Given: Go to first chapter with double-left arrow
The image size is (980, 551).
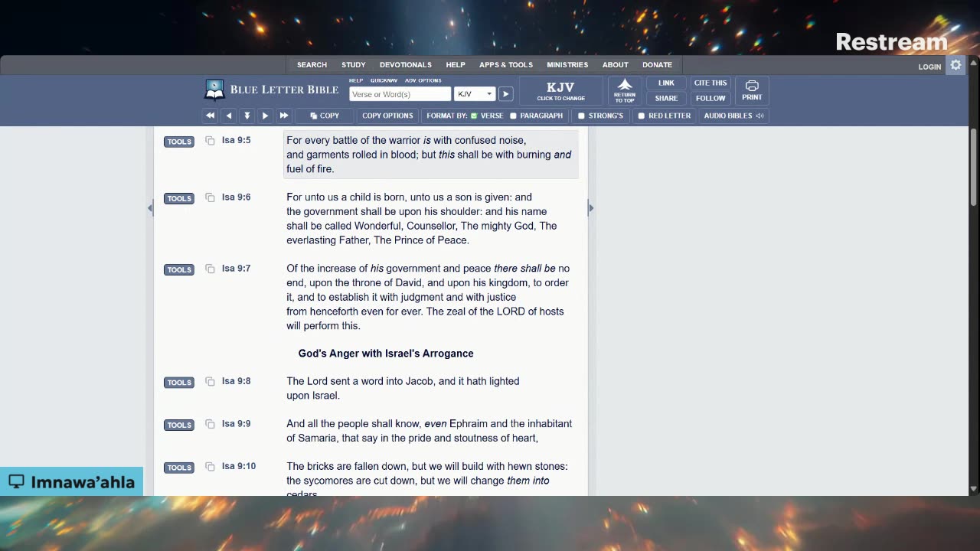Looking at the screenshot, I should (210, 116).
